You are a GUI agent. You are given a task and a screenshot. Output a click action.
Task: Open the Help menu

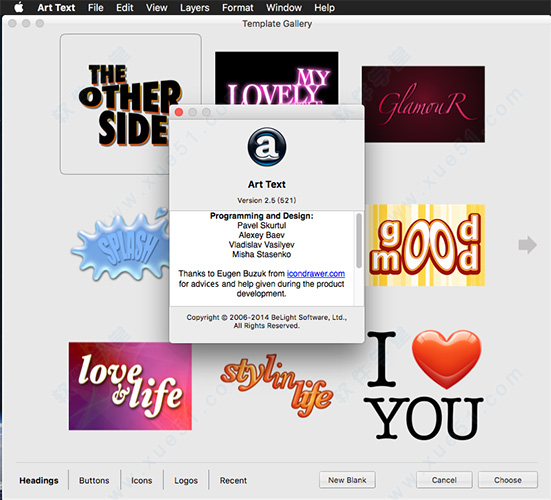[x=324, y=7]
